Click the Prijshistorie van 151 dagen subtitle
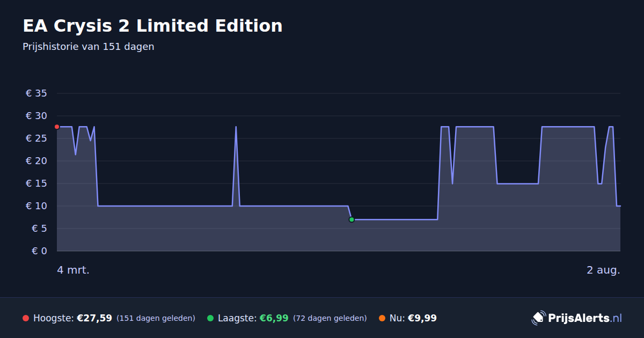 pyautogui.click(x=89, y=47)
